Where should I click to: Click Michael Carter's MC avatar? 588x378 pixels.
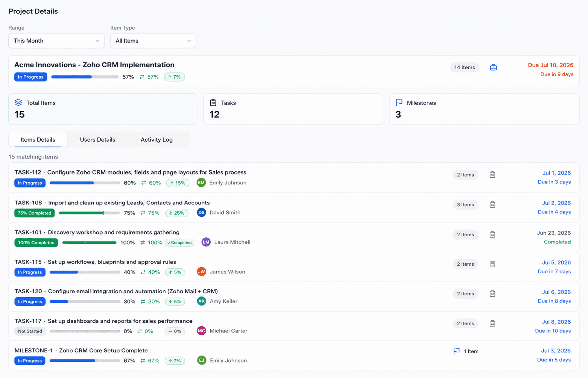[x=202, y=331]
